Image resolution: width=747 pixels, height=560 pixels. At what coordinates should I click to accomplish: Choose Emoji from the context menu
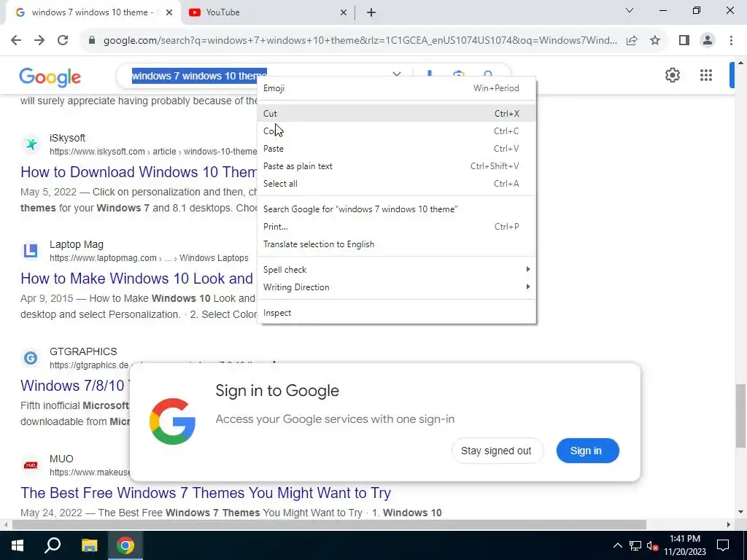(x=396, y=88)
